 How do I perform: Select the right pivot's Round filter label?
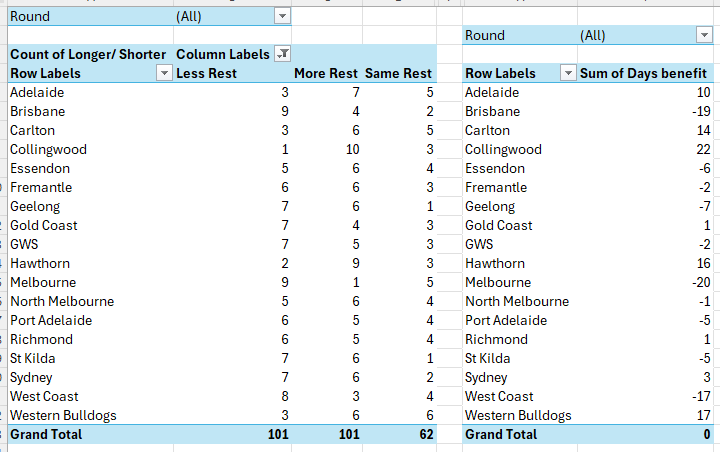coord(485,35)
